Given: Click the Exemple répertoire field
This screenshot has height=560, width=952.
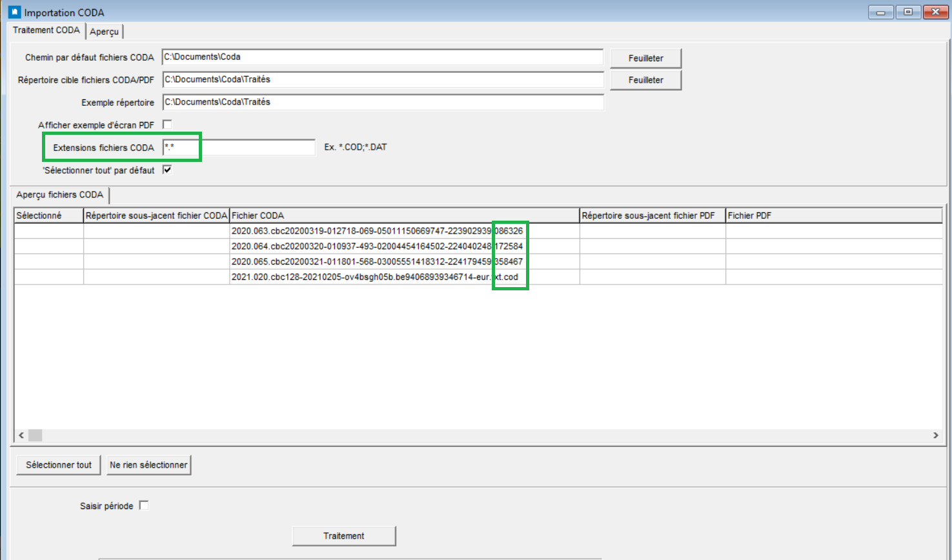Looking at the screenshot, I should coord(383,102).
